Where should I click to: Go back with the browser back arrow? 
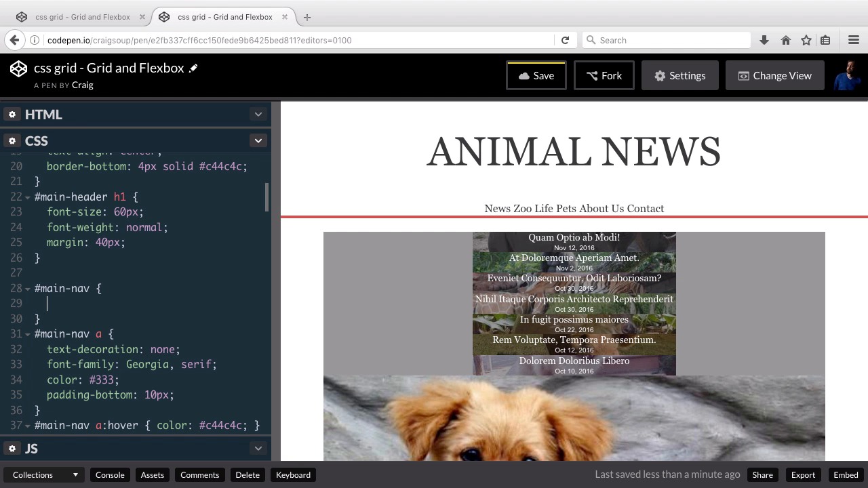pyautogui.click(x=14, y=40)
